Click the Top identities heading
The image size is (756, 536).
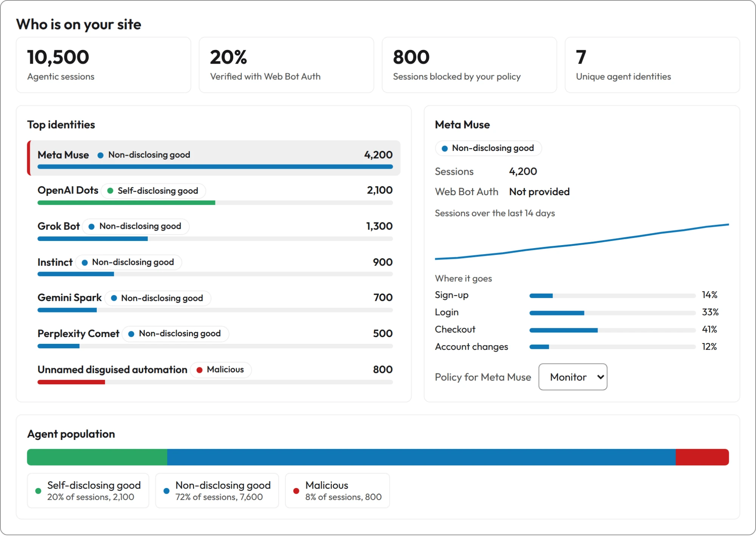coord(61,125)
